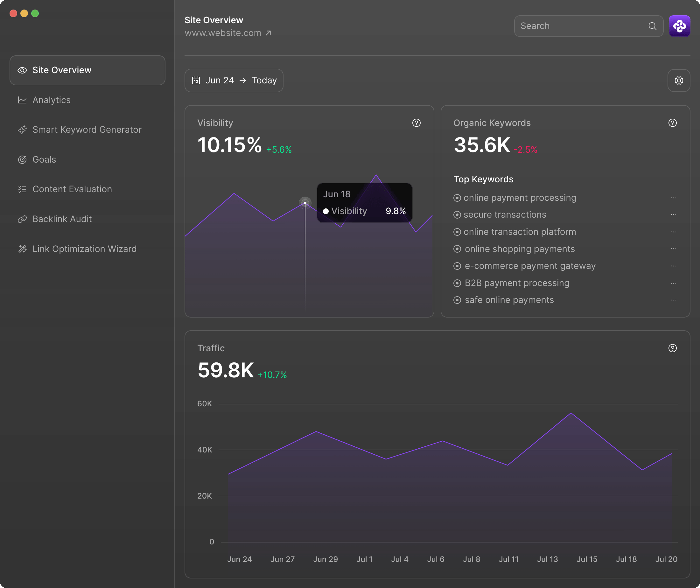700x588 pixels.
Task: Select the radio next to safe online payments
Action: 457,300
